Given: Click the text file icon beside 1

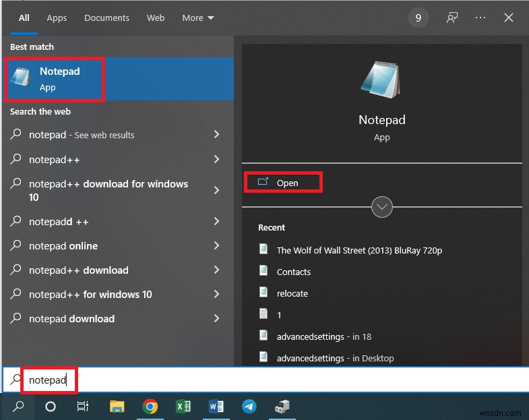Looking at the screenshot, I should 263,313.
